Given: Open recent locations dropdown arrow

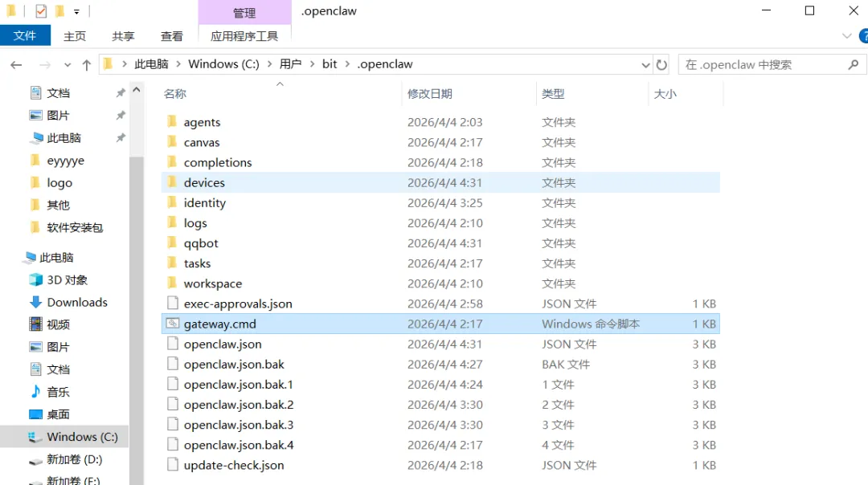Looking at the screenshot, I should point(68,65).
